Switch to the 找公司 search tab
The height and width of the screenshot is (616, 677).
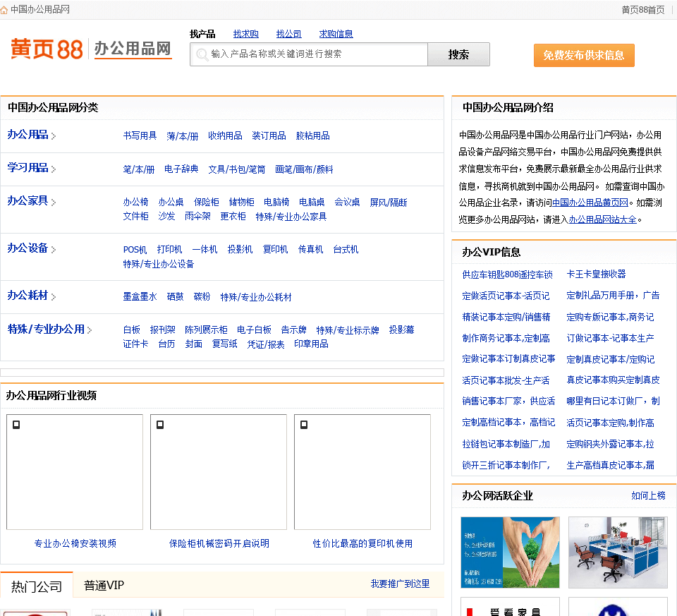coord(289,34)
